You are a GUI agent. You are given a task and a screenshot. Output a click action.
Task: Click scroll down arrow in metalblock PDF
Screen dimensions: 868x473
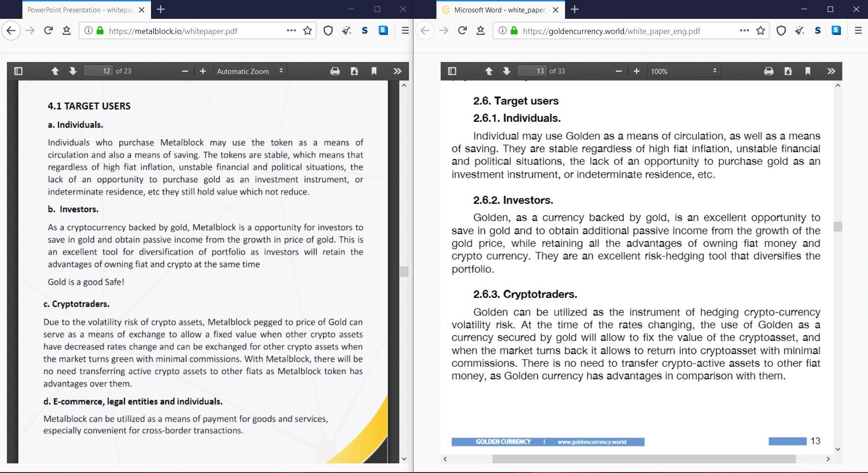(x=404, y=459)
